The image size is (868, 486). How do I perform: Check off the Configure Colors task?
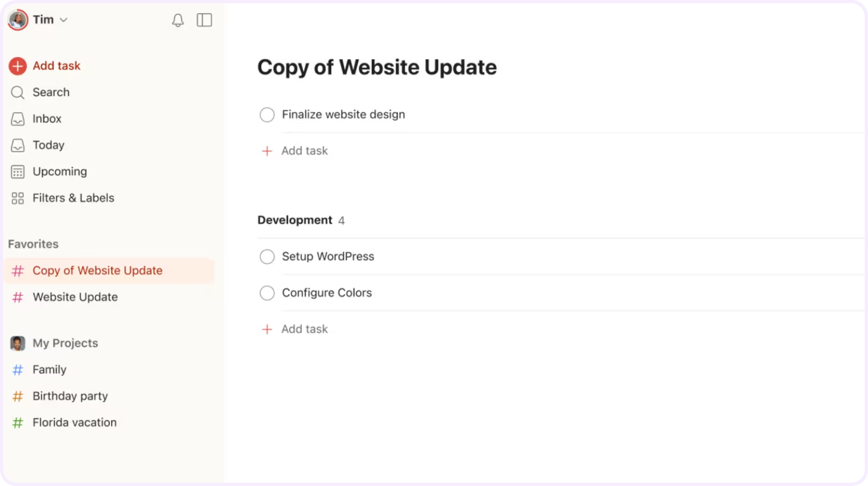coord(267,293)
